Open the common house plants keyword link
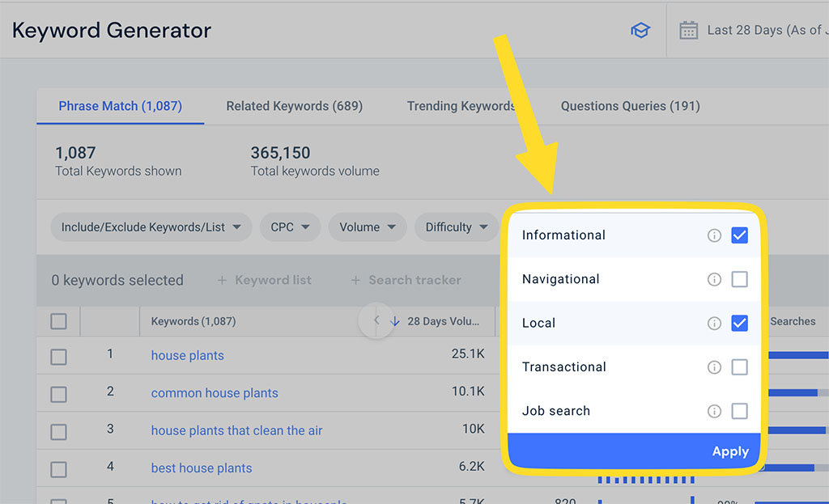This screenshot has height=504, width=829. (x=214, y=393)
